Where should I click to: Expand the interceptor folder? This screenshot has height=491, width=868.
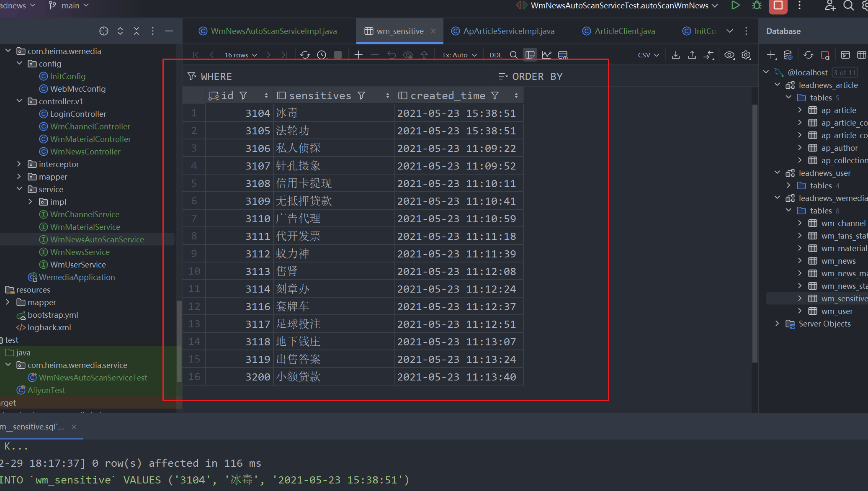[x=19, y=164]
